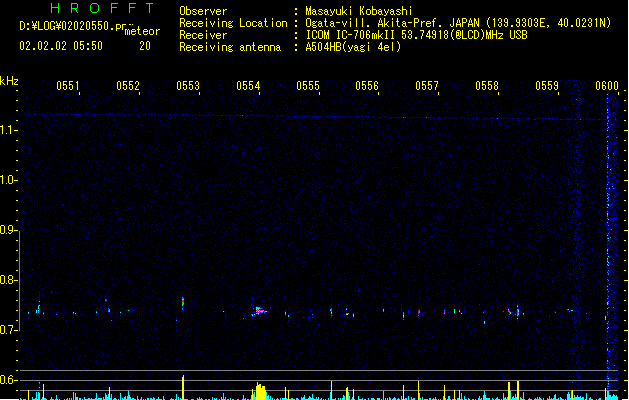629x400 pixels.
Task: Click antenna text A504HB(yagi 4el)
Action: click(353, 47)
